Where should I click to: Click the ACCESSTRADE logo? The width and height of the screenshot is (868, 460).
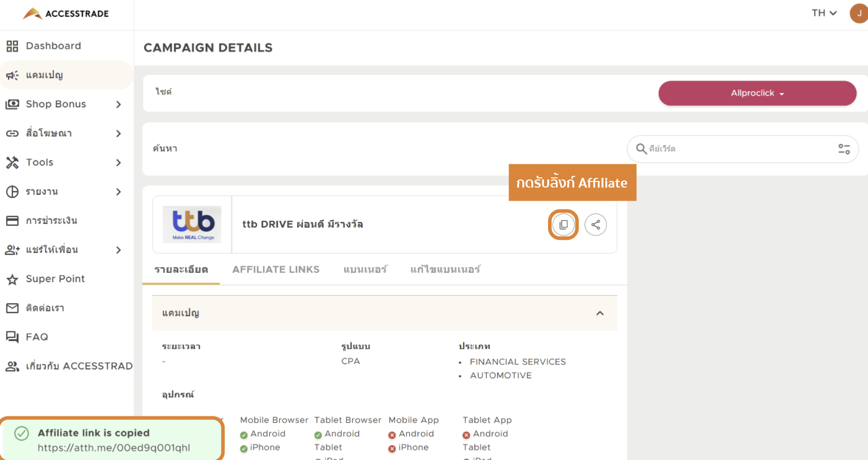(66, 14)
